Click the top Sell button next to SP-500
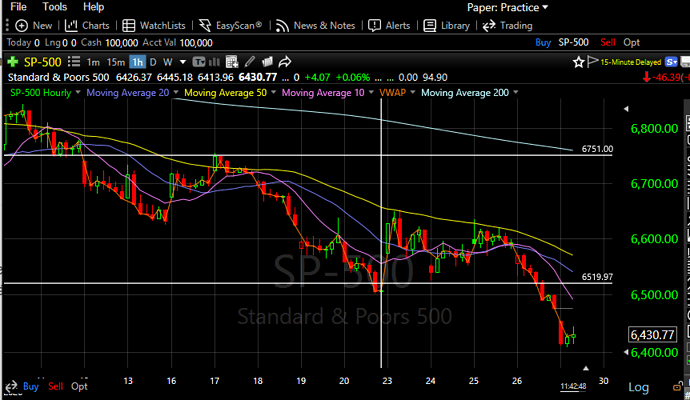The image size is (690, 400). click(x=608, y=43)
